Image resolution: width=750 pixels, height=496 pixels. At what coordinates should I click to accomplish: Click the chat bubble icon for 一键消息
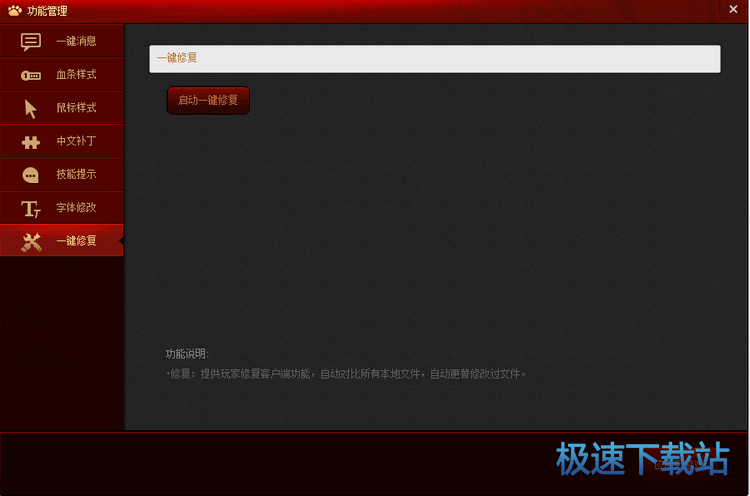[x=31, y=42]
